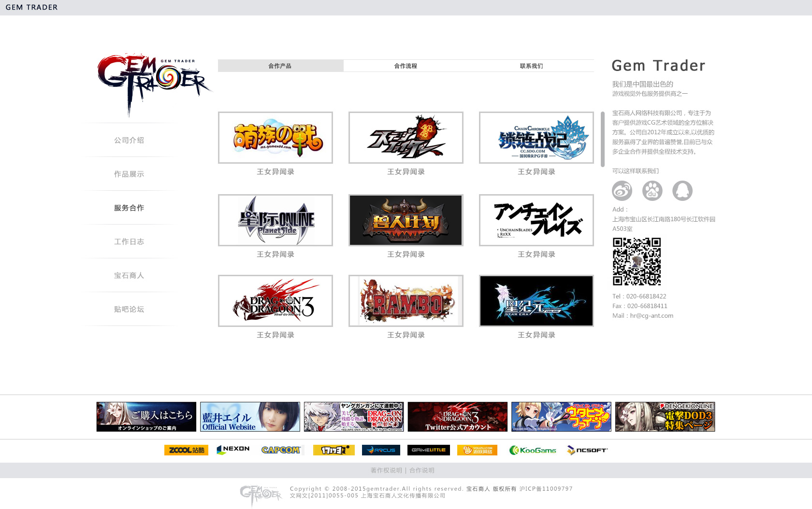Select 服务合作 in the sidebar
Viewport: 812px width, 509px height.
tap(129, 208)
